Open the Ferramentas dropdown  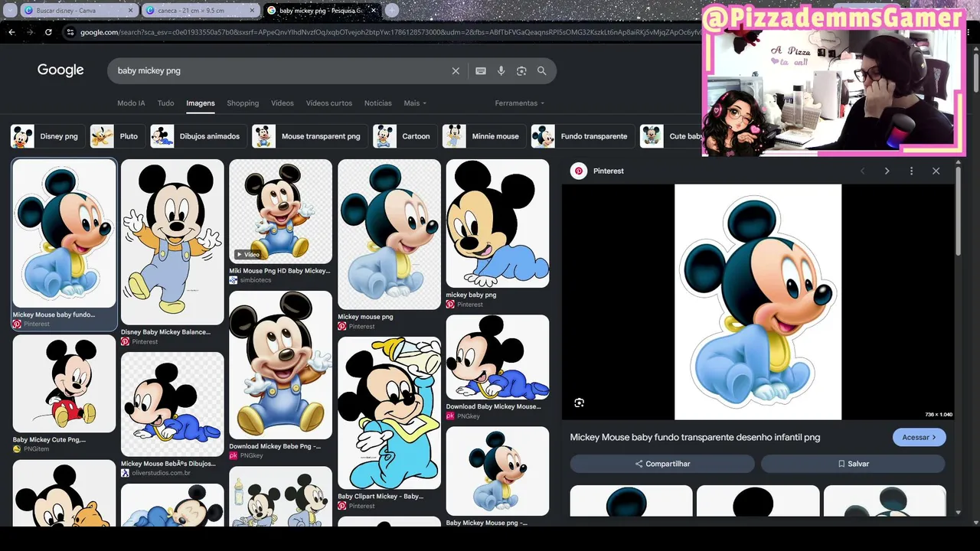pos(520,103)
